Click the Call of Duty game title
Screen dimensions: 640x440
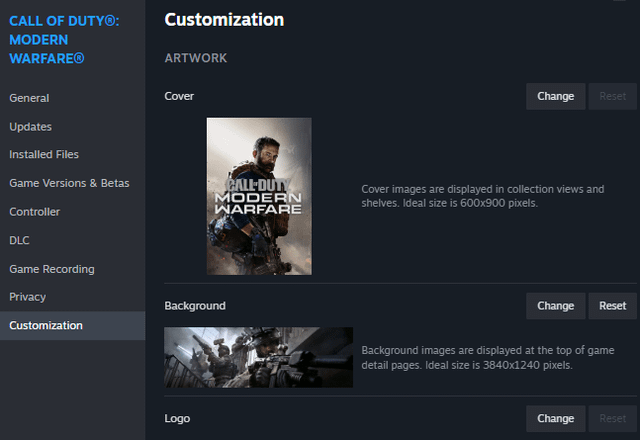click(x=64, y=39)
